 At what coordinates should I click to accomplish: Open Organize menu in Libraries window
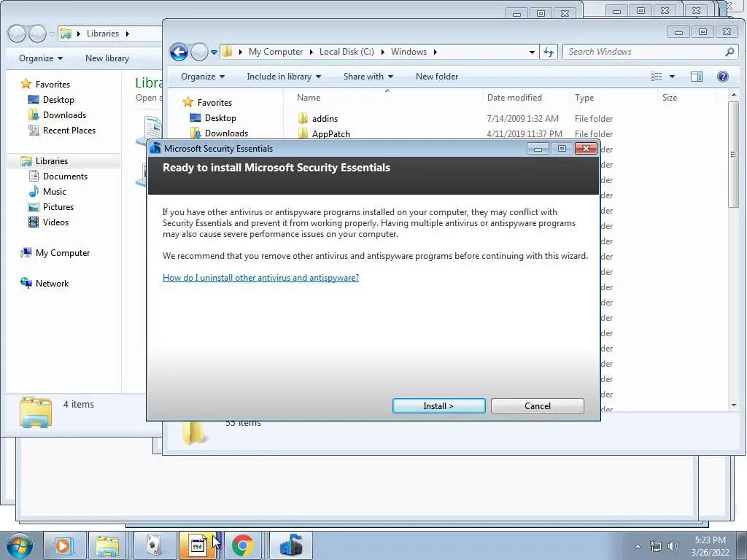(41, 58)
